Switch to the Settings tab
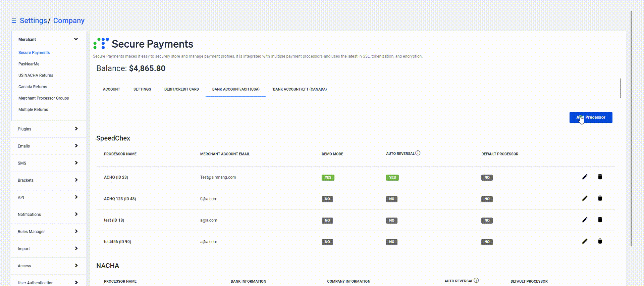 tap(142, 89)
